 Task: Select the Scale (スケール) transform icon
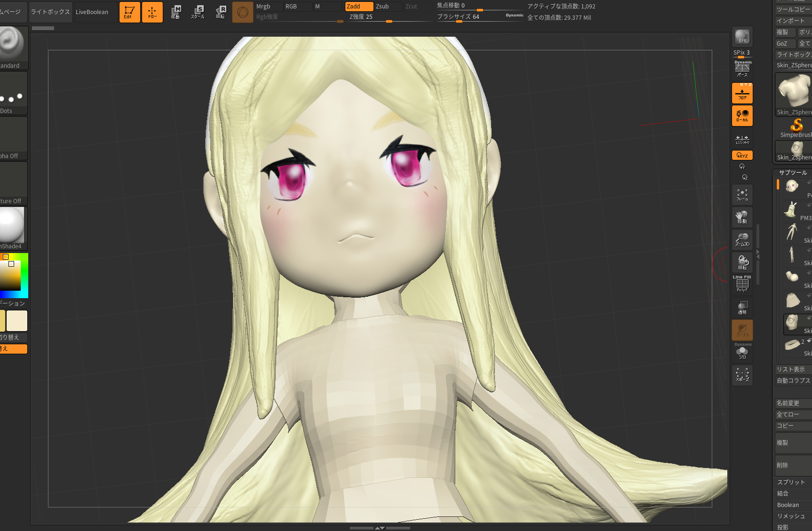tap(198, 12)
